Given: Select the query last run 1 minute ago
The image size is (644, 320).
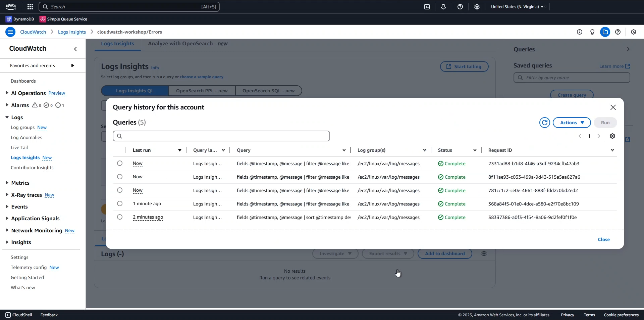Looking at the screenshot, I should point(120,203).
